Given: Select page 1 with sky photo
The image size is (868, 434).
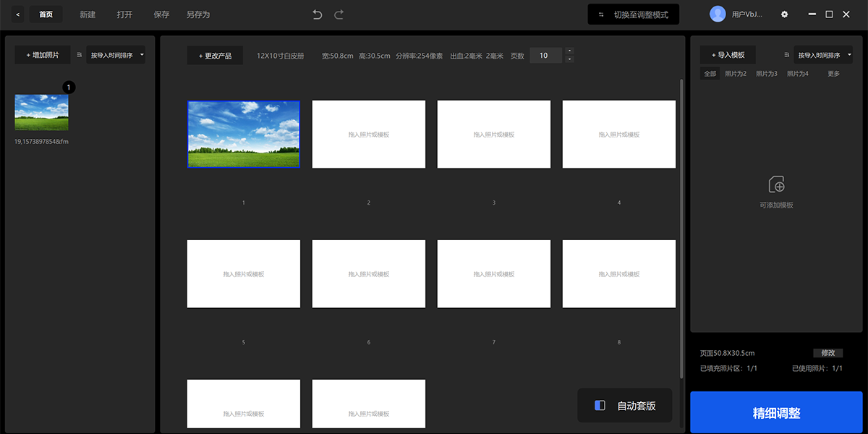Looking at the screenshot, I should [x=244, y=134].
